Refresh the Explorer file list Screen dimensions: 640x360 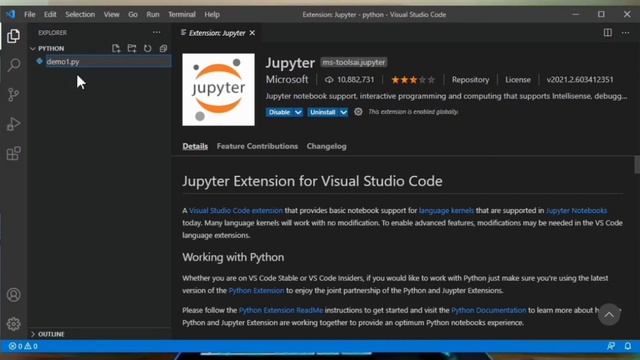147,49
